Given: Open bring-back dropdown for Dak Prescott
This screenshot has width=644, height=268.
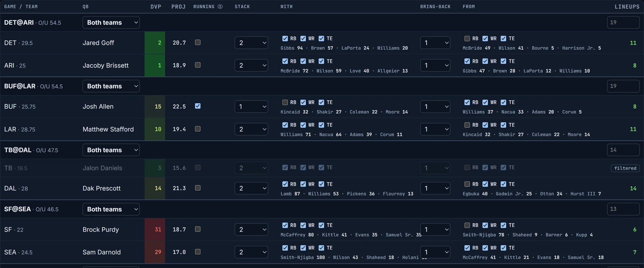Looking at the screenshot, I should [435, 188].
